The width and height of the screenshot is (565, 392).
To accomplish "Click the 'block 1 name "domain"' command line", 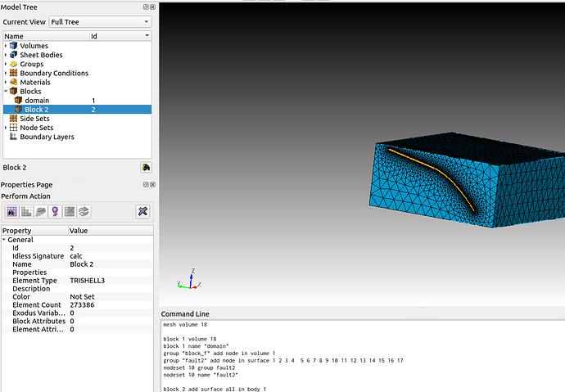I will pyautogui.click(x=196, y=346).
